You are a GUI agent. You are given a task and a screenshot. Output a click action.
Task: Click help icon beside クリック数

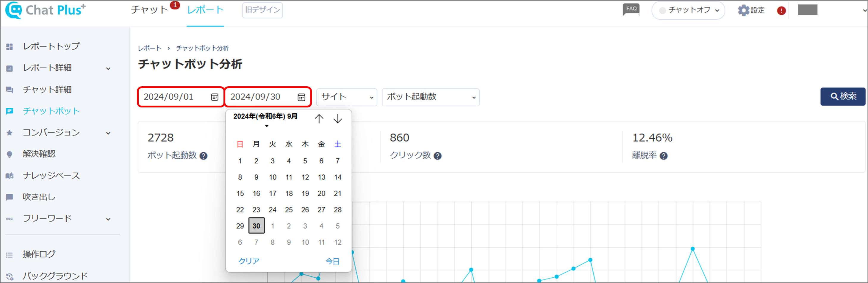click(x=437, y=156)
